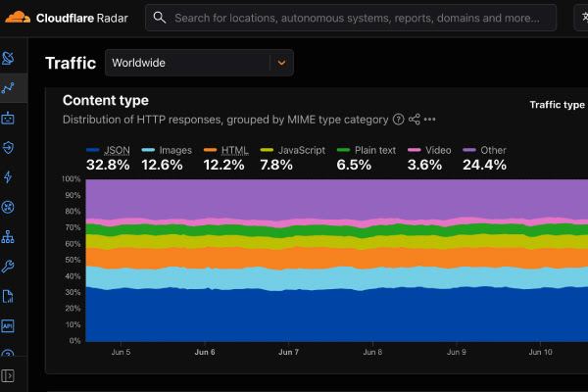Toggle the Images series in the legend
588x392 pixels.
[167, 150]
